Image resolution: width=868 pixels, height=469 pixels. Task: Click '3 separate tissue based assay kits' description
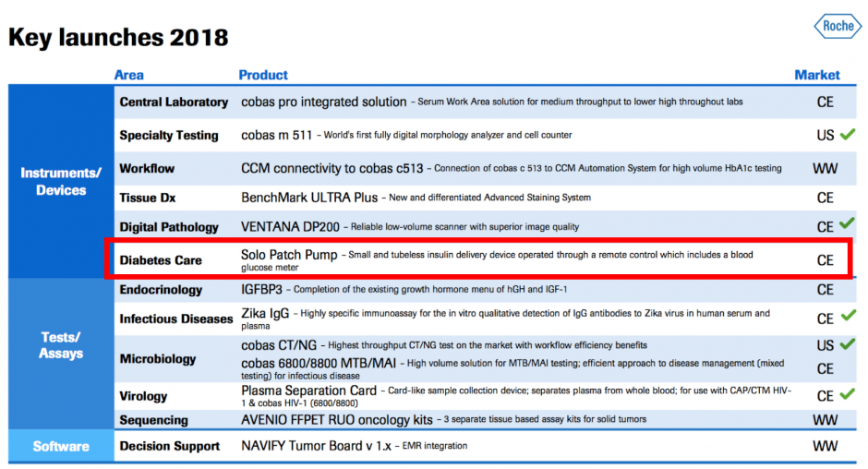(x=545, y=420)
